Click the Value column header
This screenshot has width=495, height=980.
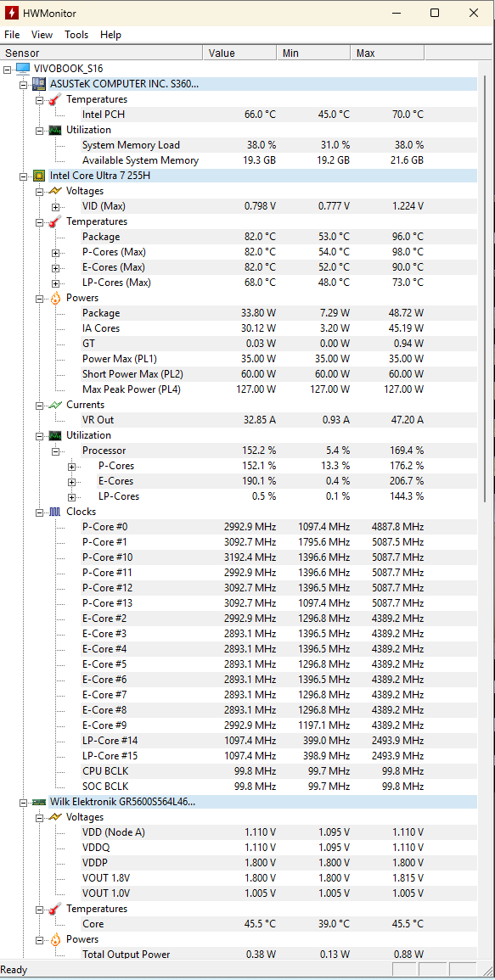point(239,53)
